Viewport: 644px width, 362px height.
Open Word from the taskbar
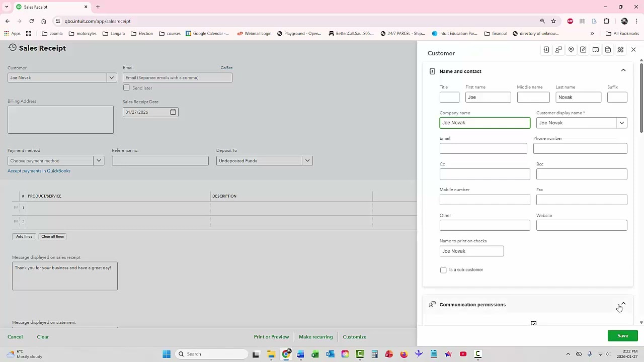click(300, 354)
